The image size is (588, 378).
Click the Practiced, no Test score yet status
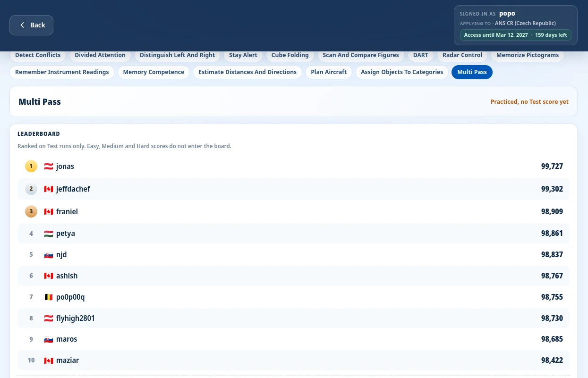[x=529, y=101]
